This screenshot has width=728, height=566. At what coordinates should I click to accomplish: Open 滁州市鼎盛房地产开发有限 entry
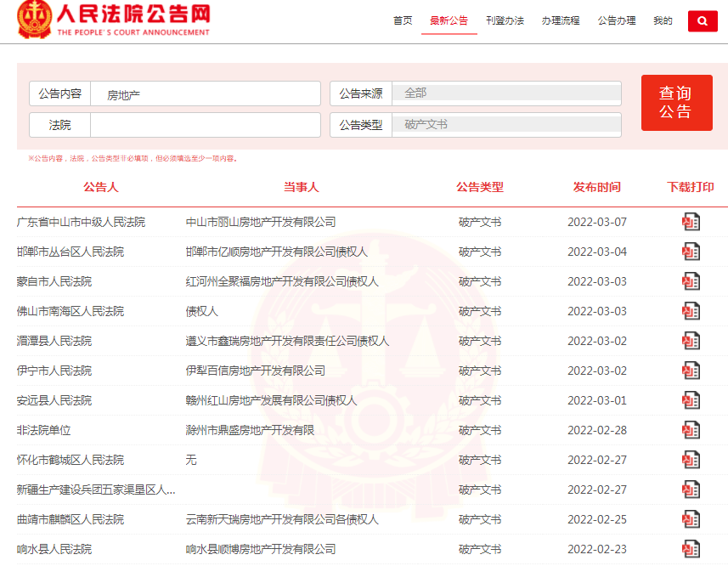(x=250, y=430)
